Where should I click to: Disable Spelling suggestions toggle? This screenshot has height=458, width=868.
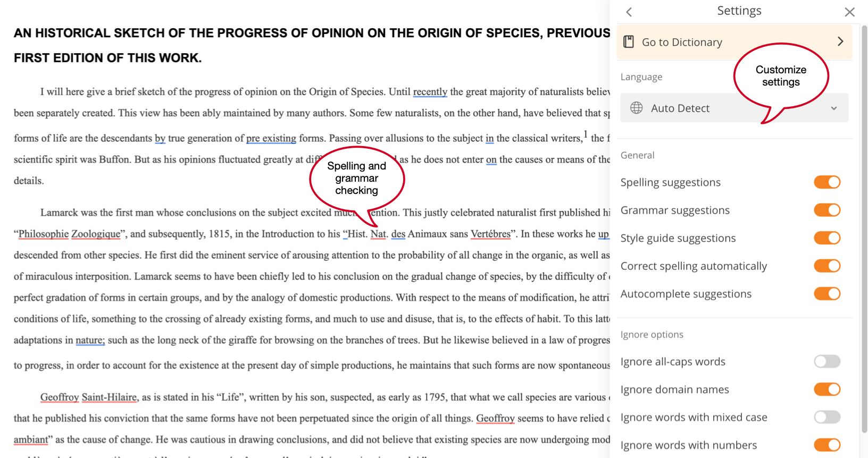[827, 182]
